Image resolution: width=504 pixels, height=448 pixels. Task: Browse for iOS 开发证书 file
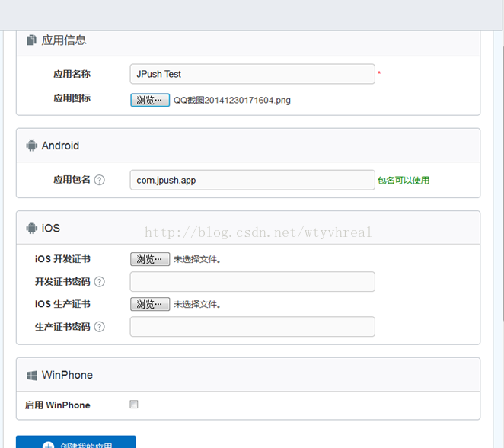[x=150, y=259]
